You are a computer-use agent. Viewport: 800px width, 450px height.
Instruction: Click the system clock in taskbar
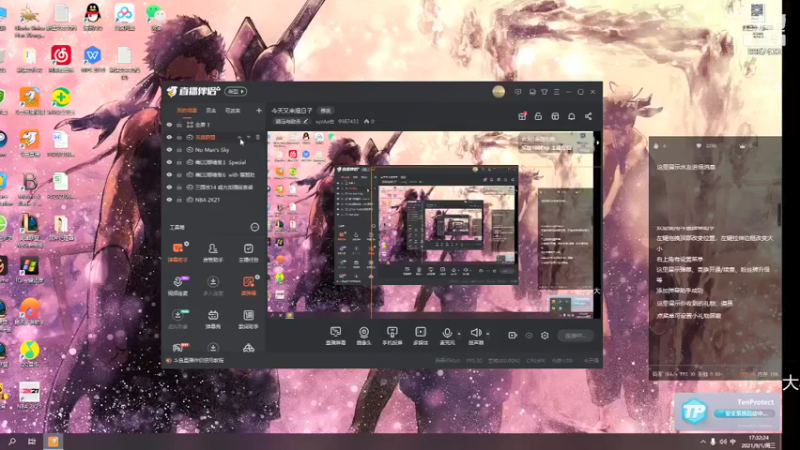click(x=760, y=441)
